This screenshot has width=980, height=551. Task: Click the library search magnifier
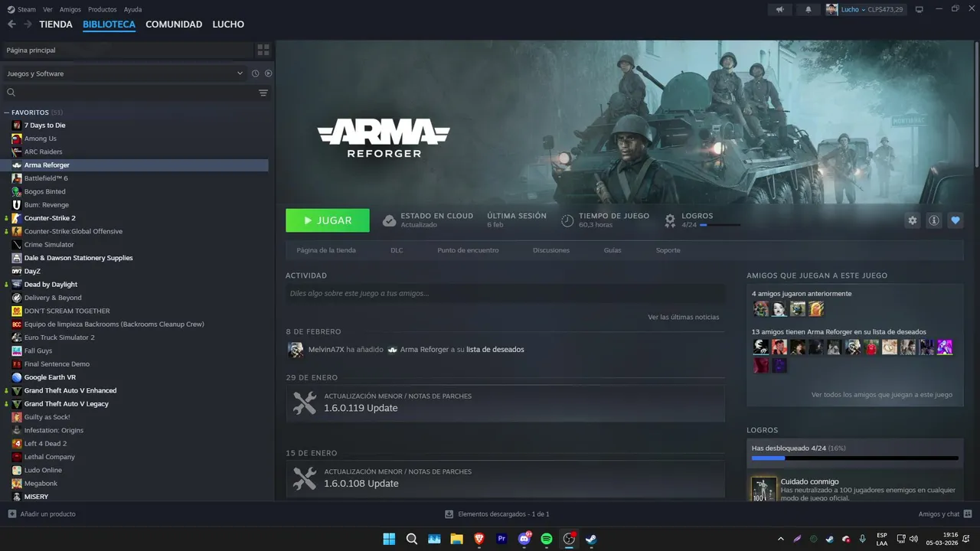coord(11,93)
